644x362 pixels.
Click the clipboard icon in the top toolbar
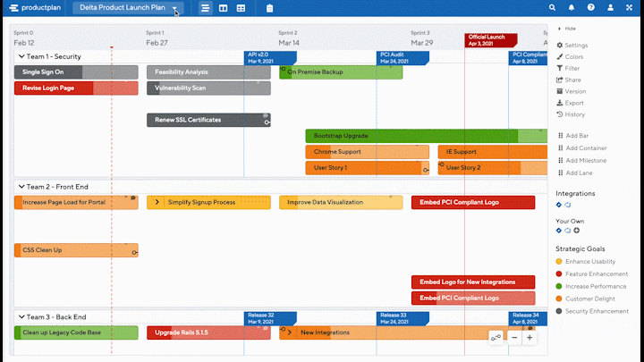tap(270, 8)
